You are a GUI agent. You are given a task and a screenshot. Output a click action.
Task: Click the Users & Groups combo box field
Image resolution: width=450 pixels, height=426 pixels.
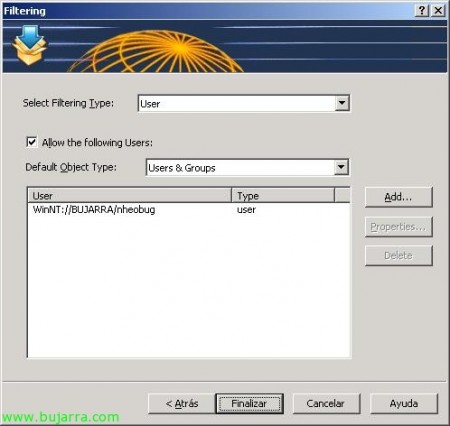[x=247, y=167]
